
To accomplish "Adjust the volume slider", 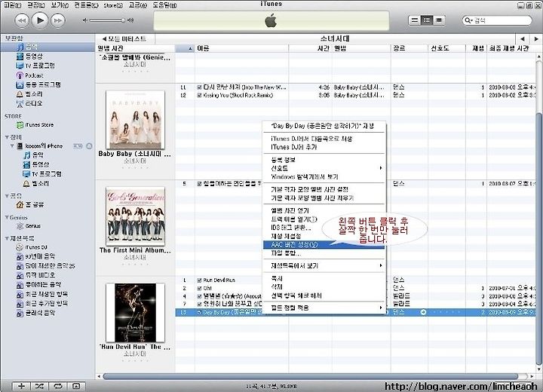I will (107, 20).
